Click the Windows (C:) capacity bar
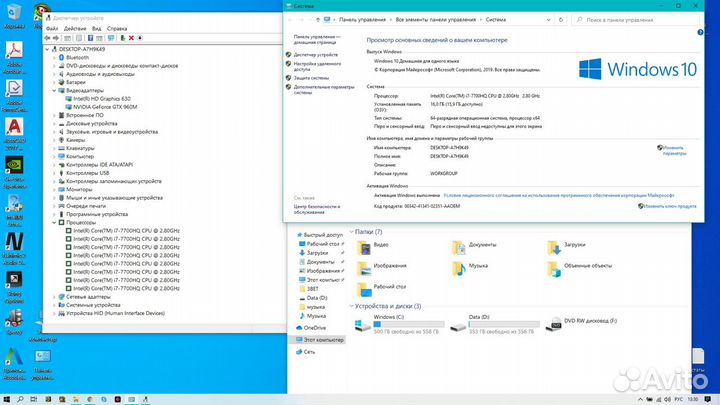 click(x=409, y=324)
